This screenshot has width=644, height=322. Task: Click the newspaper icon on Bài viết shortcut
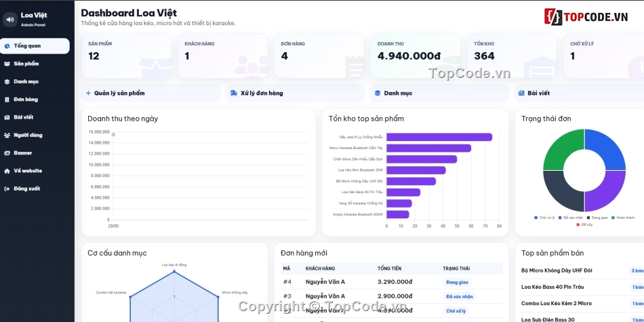(x=521, y=94)
